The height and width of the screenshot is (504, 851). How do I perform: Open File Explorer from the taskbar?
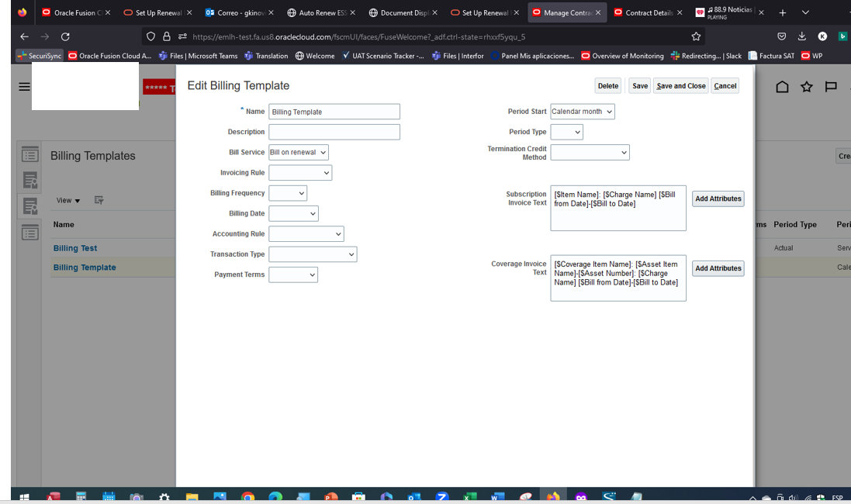click(192, 497)
